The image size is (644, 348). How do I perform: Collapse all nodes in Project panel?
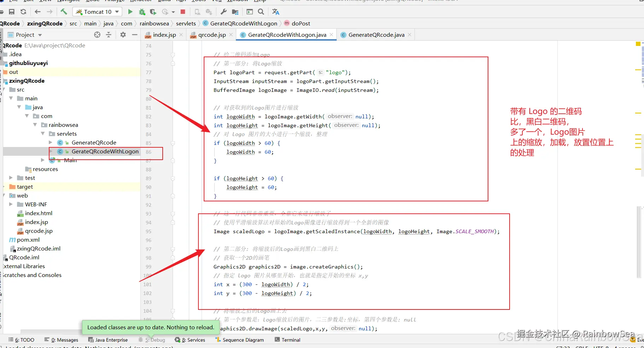109,35
